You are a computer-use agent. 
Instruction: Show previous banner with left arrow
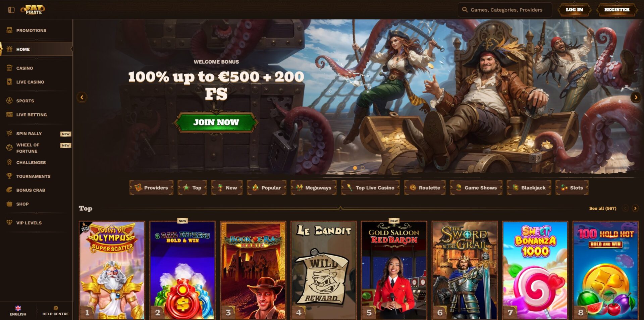coord(82,97)
